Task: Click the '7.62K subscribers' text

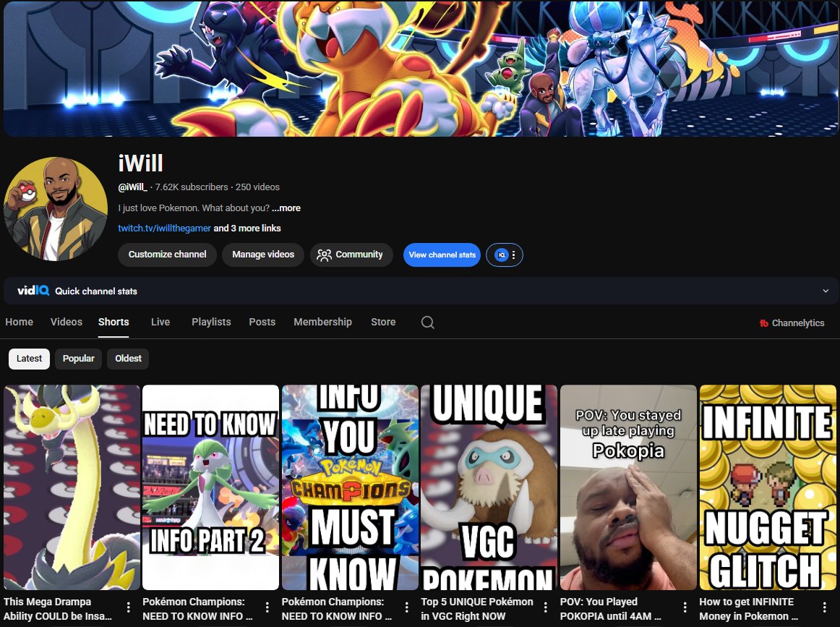Action: point(192,187)
